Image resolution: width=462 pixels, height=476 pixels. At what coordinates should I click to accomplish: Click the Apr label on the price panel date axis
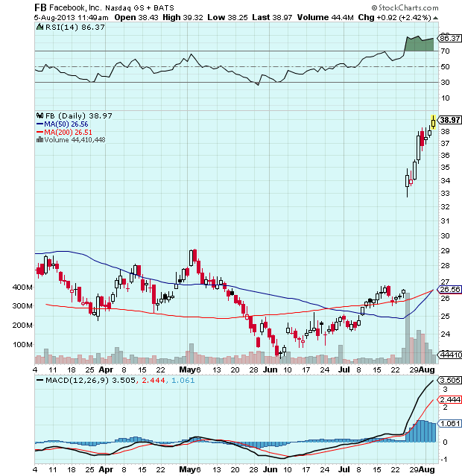click(x=106, y=369)
